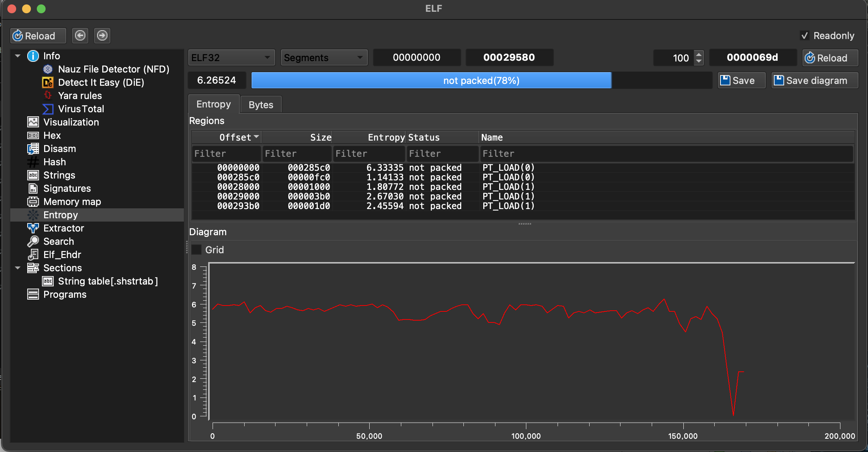Enable the Grid checkbox

[x=197, y=250]
